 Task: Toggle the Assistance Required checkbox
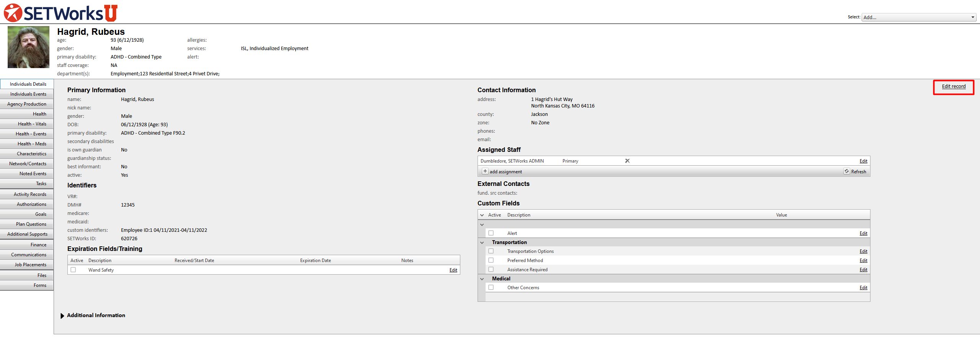click(491, 269)
